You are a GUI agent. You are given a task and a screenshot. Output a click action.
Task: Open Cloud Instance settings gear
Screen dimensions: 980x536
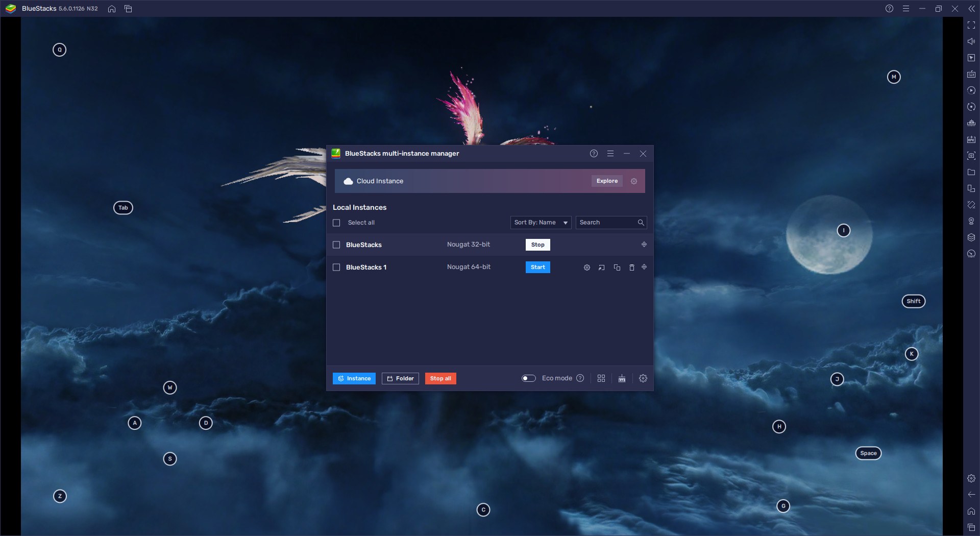(x=634, y=181)
